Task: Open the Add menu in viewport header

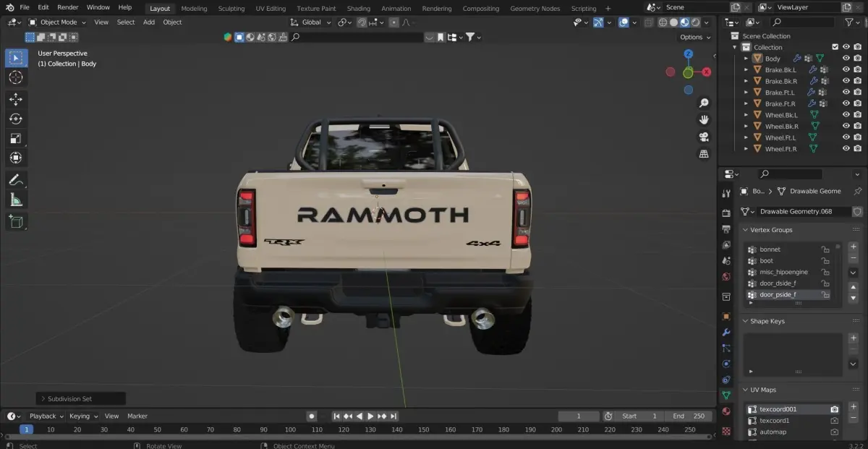Action: click(x=149, y=22)
